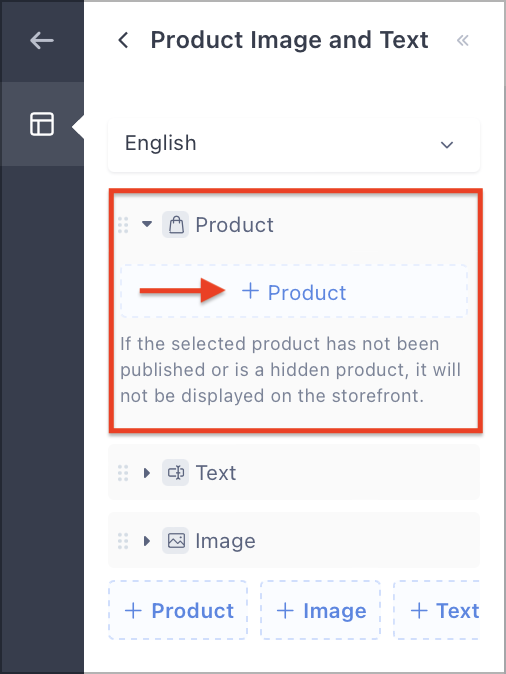This screenshot has height=674, width=506.
Task: Select the layout sections icon in sidebar
Action: (42, 124)
